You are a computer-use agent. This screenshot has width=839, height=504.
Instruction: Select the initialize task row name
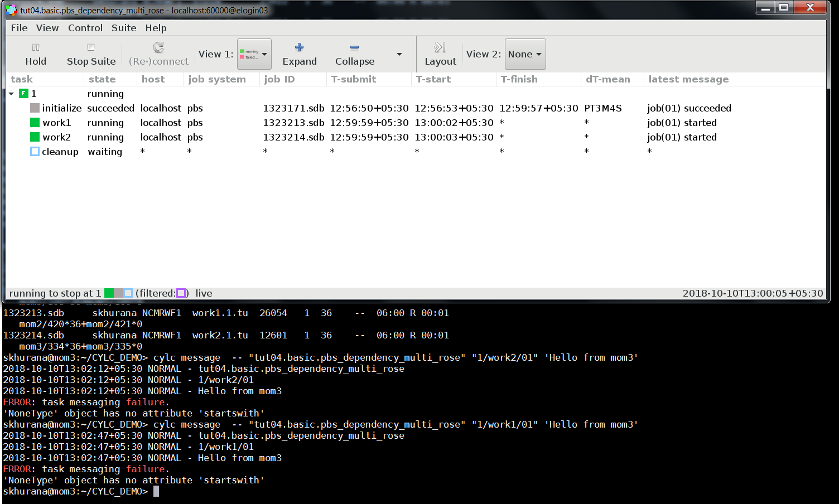(62, 108)
